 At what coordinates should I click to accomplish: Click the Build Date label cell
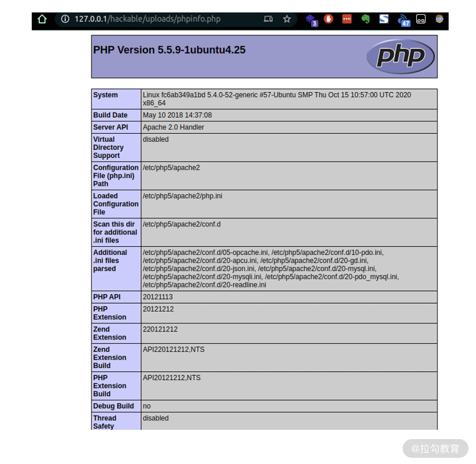tap(116, 115)
